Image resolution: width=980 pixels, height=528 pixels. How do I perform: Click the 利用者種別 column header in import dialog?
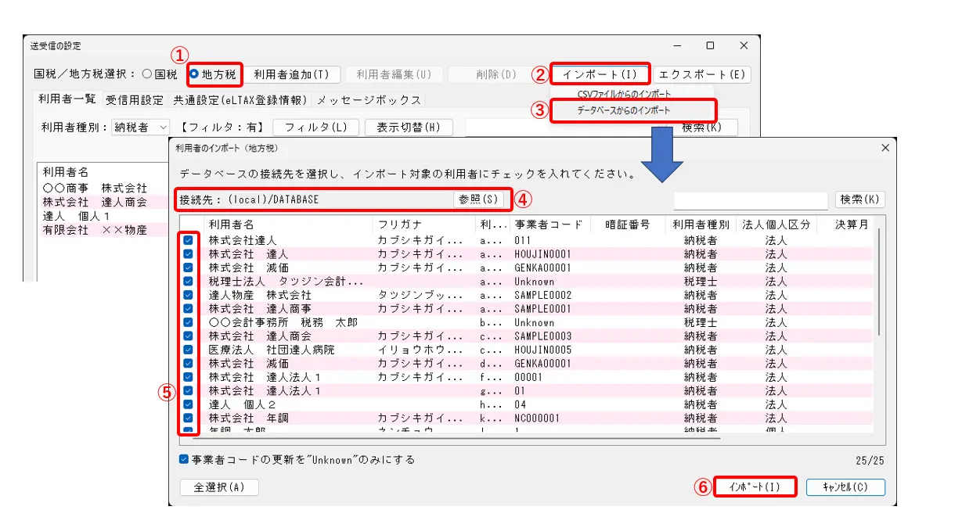701,224
